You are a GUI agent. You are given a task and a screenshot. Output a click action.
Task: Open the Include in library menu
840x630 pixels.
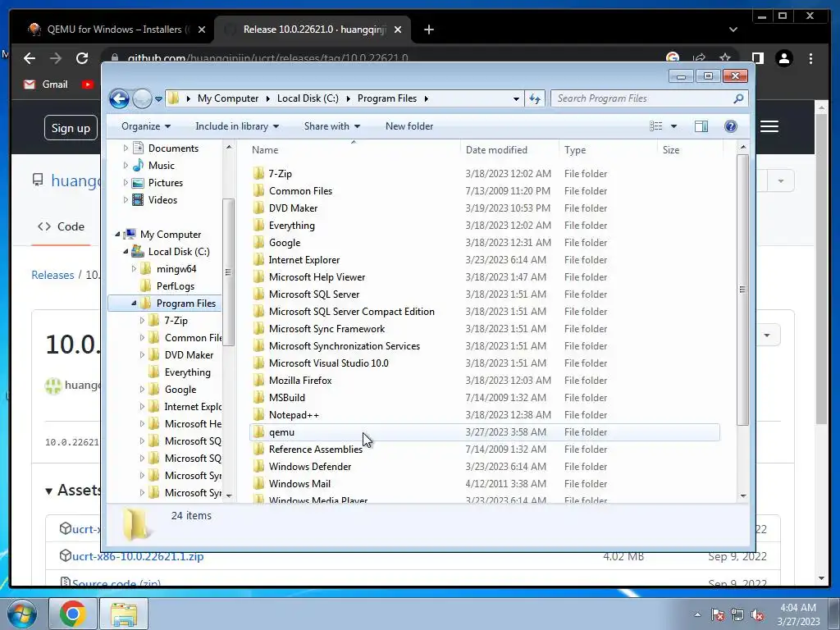point(237,126)
